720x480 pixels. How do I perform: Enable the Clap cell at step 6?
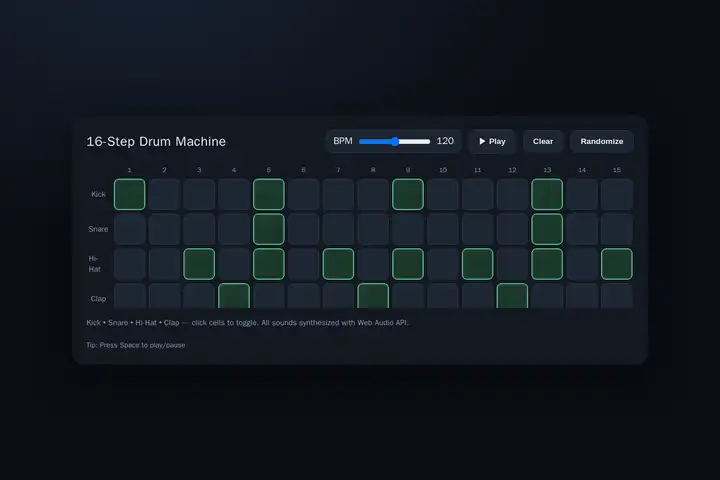coord(304,296)
